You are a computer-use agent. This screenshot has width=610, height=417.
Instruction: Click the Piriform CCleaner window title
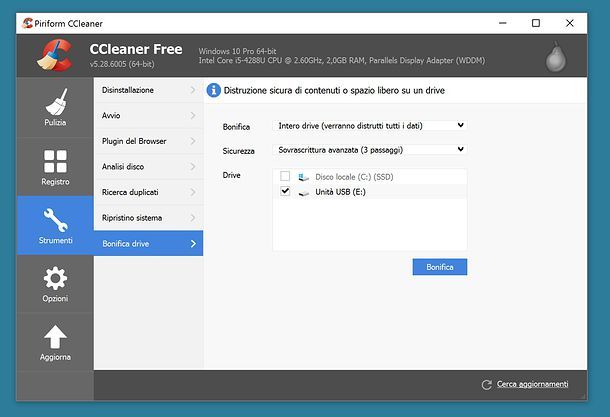(68, 24)
